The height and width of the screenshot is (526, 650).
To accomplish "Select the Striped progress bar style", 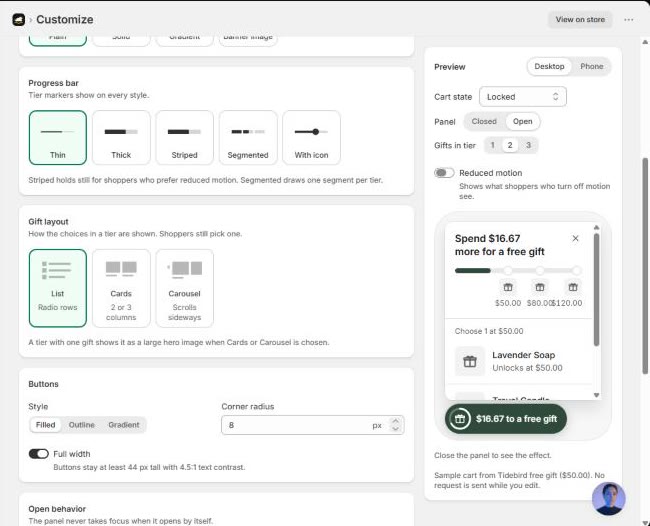I will click(184, 138).
